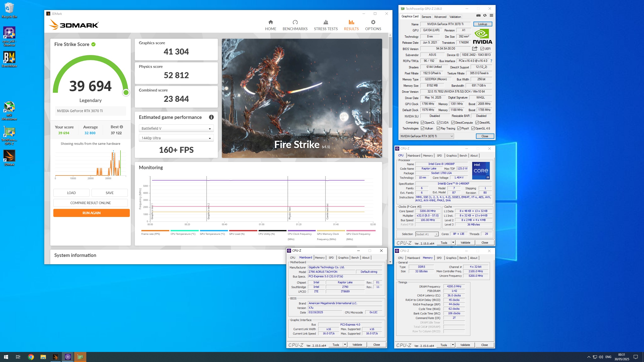
Task: Open OPTIONS gear in 3DMark
Action: (x=373, y=25)
